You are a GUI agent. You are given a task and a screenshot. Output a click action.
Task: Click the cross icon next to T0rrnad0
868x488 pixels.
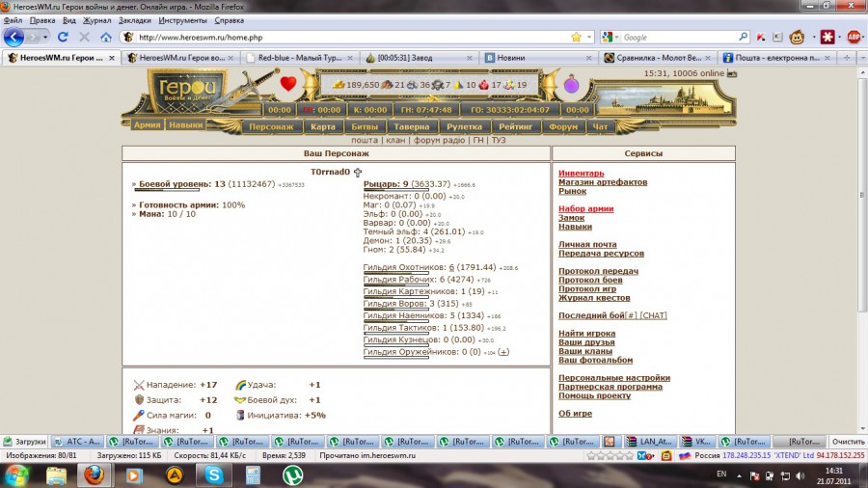coord(358,172)
